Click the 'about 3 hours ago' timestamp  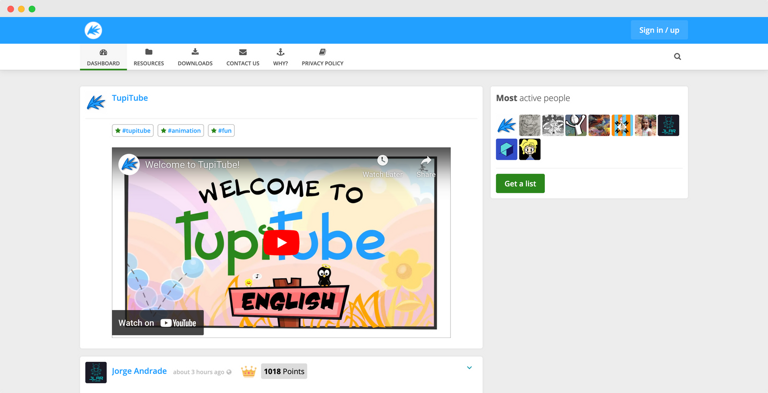tap(198, 372)
